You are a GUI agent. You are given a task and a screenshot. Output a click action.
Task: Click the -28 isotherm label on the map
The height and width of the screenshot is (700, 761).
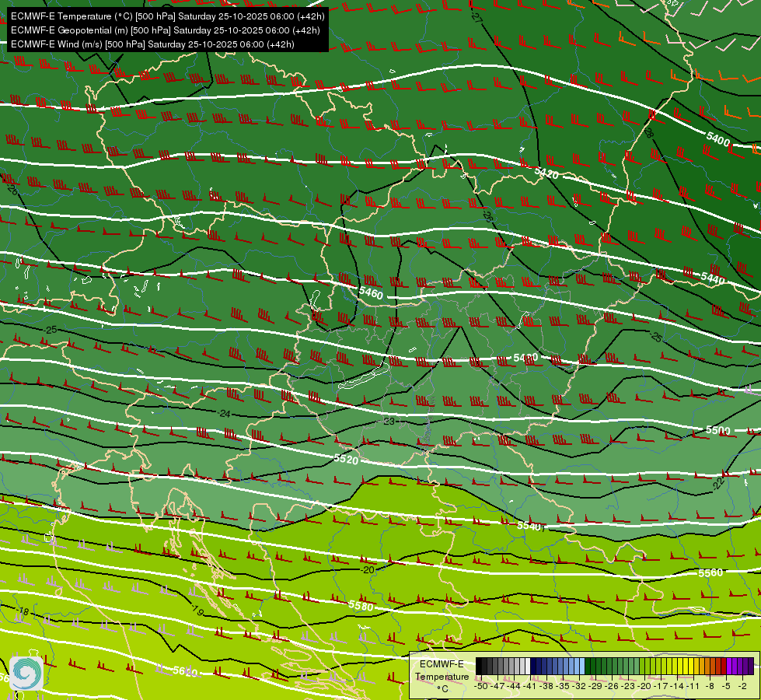648,133
